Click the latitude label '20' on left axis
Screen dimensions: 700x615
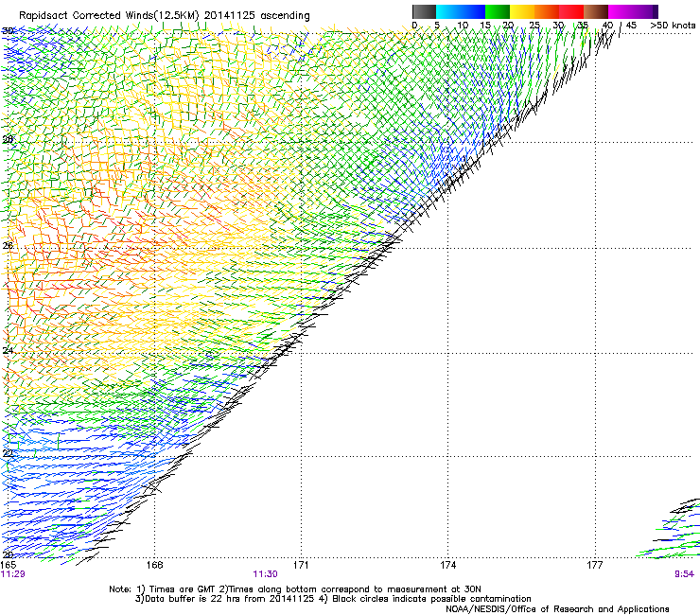point(8,554)
